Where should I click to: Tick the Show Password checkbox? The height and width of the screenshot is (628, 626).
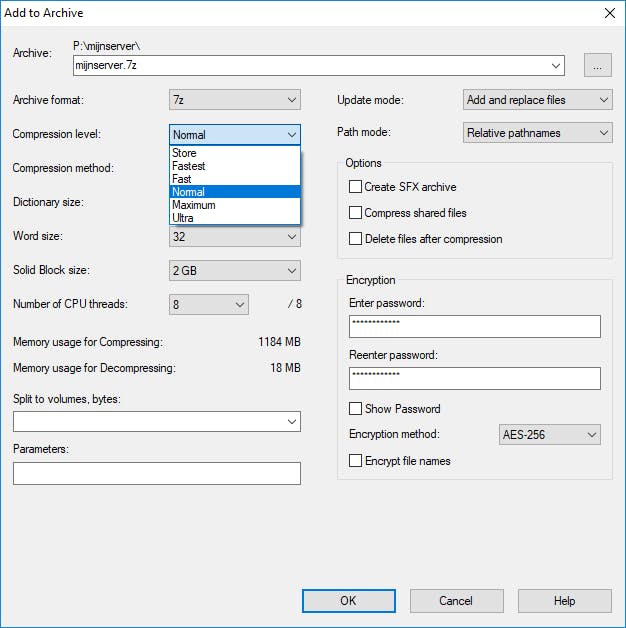pos(355,409)
